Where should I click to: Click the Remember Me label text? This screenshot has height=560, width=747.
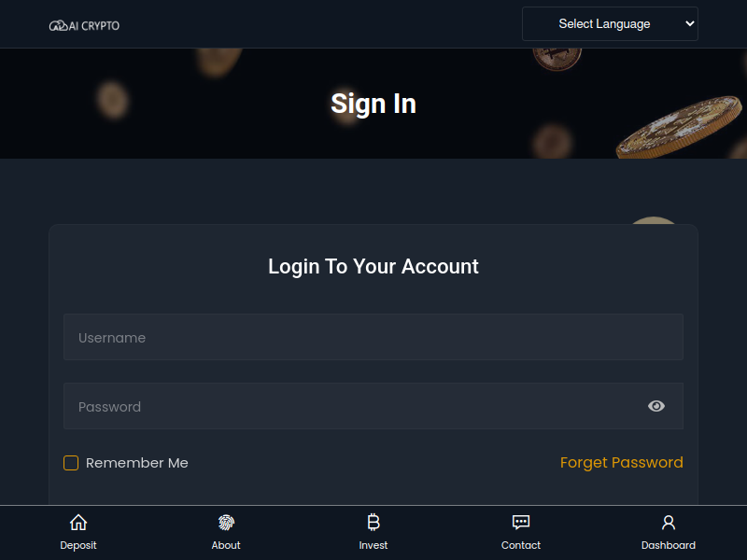tap(136, 463)
